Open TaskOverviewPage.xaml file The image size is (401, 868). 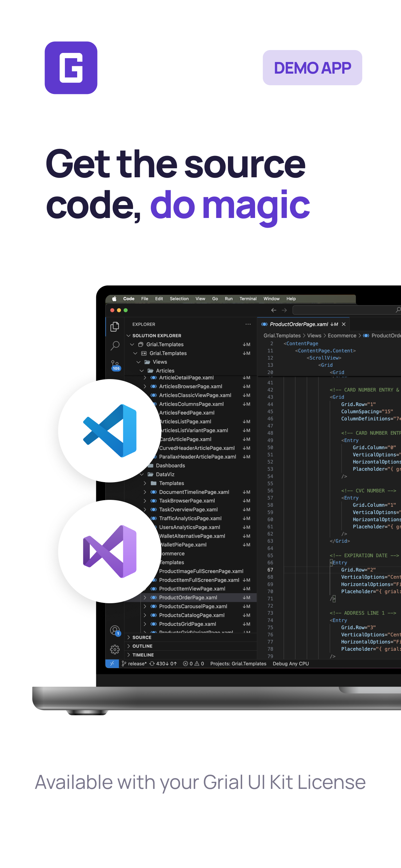[x=188, y=510]
